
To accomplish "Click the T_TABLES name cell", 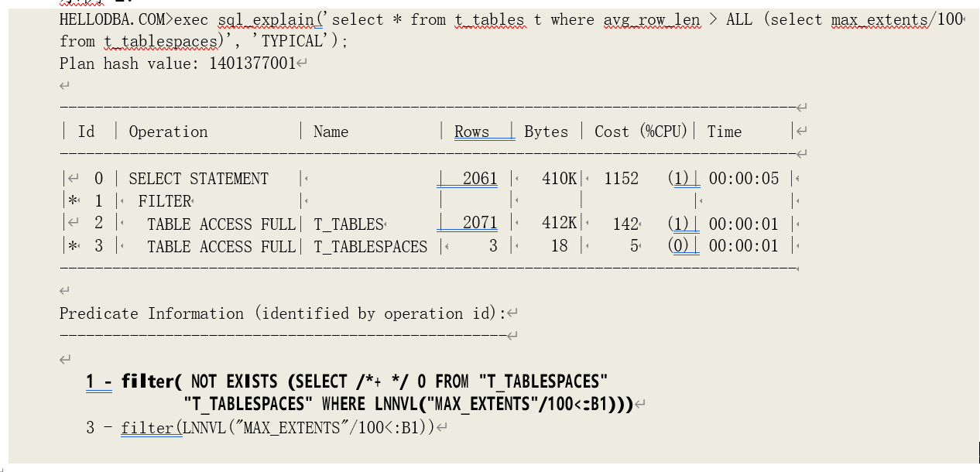I will (x=348, y=224).
